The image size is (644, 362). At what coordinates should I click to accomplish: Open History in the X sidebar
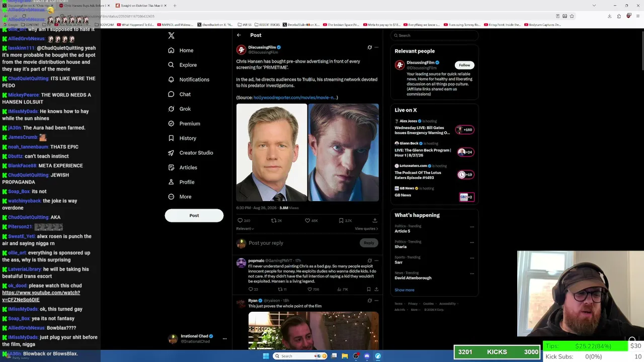(x=182, y=138)
